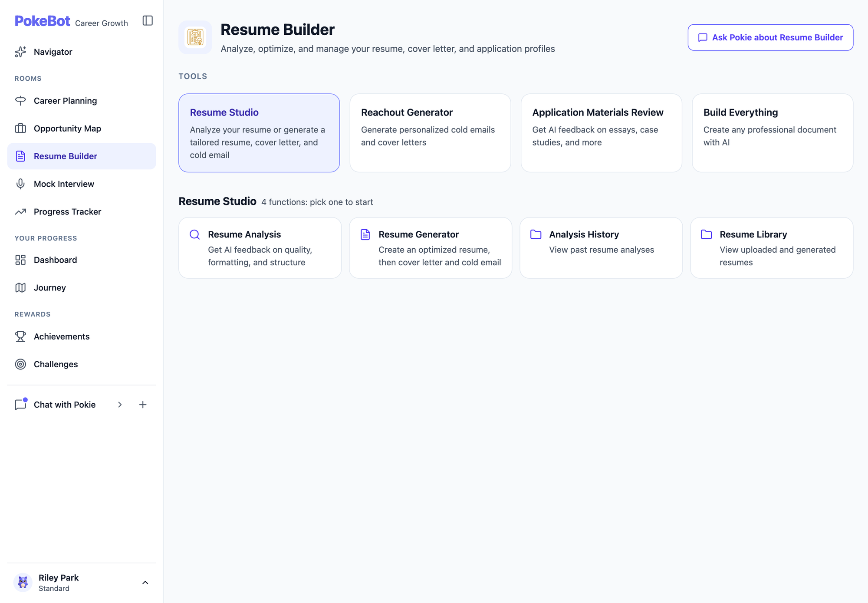Expand the Chat with Pokie chevron

tap(120, 405)
